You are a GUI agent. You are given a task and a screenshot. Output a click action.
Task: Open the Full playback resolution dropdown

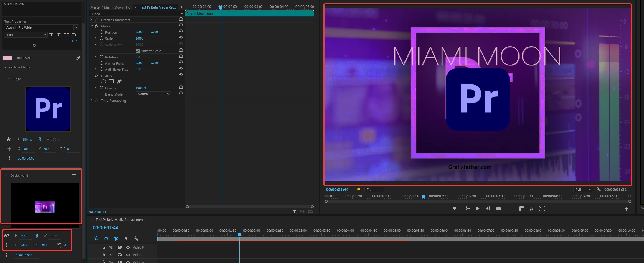coord(583,190)
